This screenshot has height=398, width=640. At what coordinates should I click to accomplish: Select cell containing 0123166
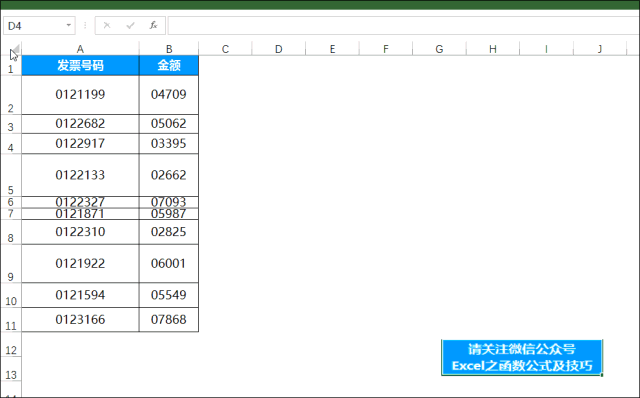80,320
